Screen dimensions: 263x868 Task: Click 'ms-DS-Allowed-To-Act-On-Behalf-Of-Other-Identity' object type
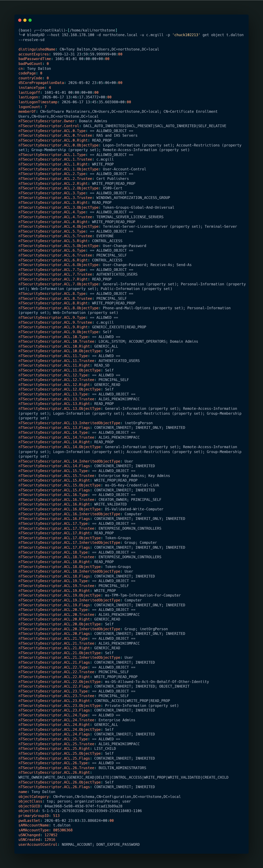[x=157, y=682]
